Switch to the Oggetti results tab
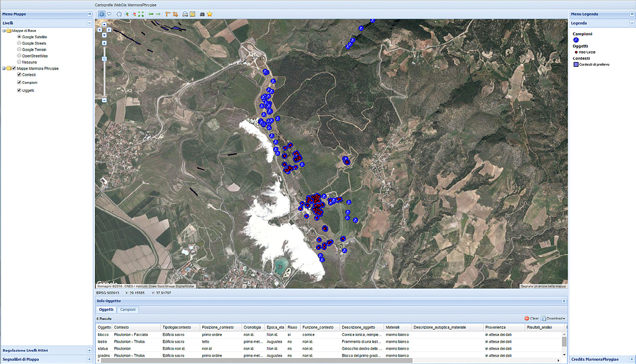 [x=106, y=310]
